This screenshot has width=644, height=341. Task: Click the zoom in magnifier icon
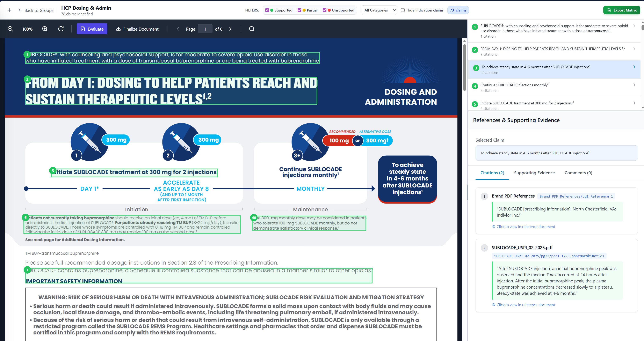45,29
